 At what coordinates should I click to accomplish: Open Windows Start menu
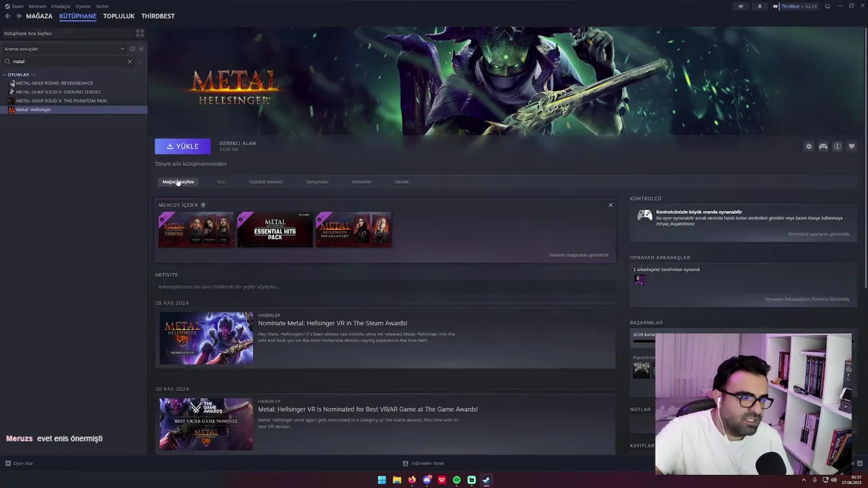coord(382,480)
